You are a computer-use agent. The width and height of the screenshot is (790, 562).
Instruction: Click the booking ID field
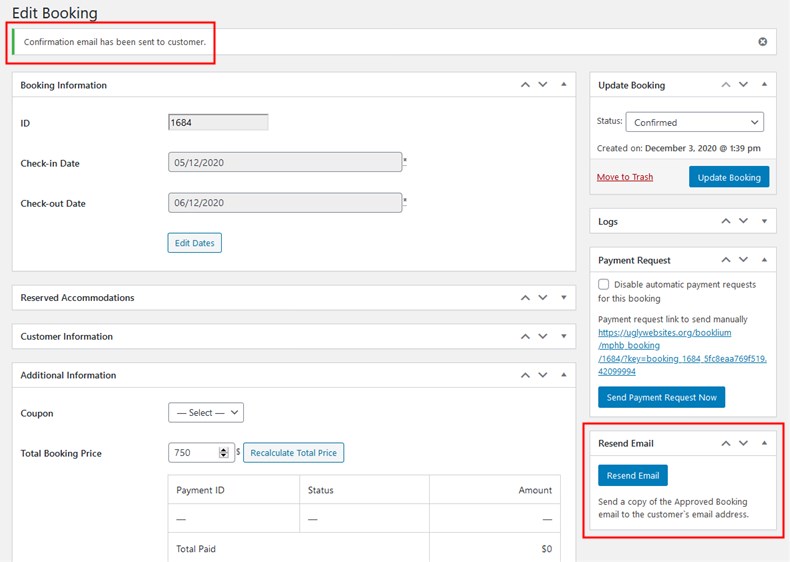[218, 122]
